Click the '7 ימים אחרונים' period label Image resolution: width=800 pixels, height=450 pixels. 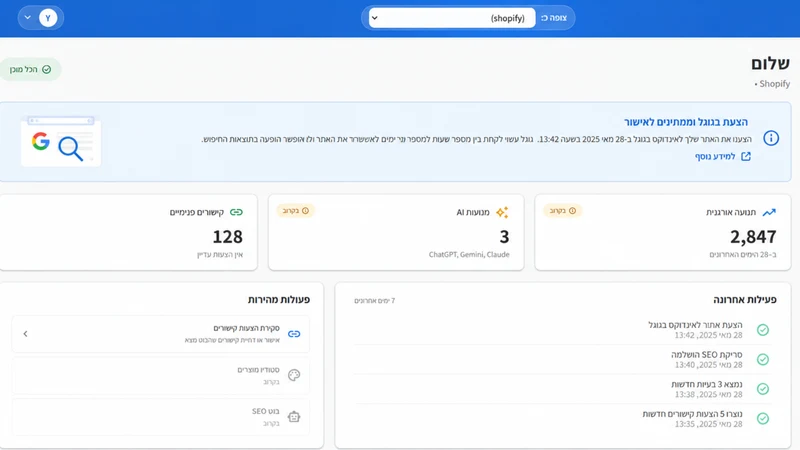pyautogui.click(x=374, y=301)
